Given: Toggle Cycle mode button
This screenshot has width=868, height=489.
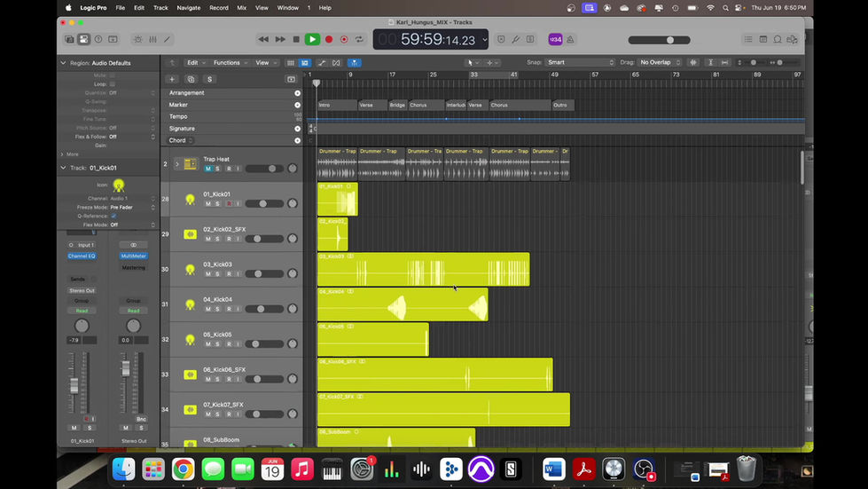Looking at the screenshot, I should (359, 39).
